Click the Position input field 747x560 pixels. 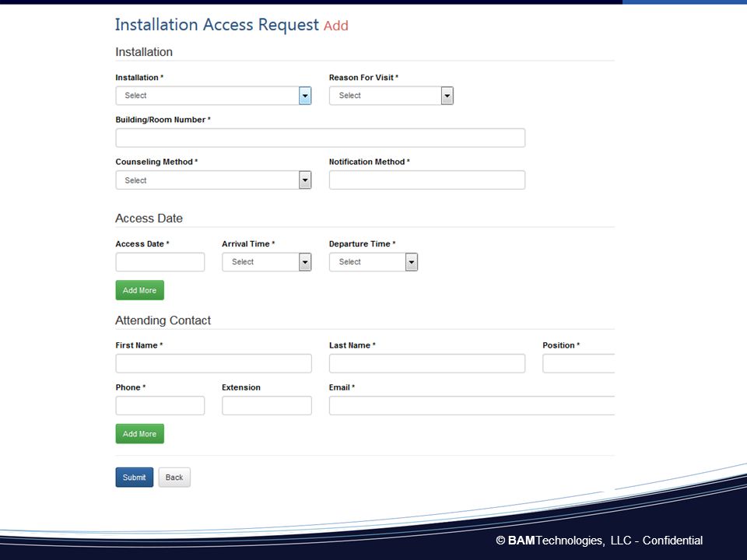578,363
